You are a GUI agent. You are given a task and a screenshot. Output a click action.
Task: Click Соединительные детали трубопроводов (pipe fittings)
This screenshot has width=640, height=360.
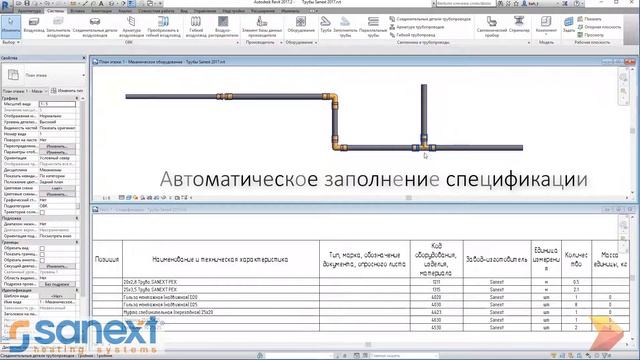click(x=430, y=19)
